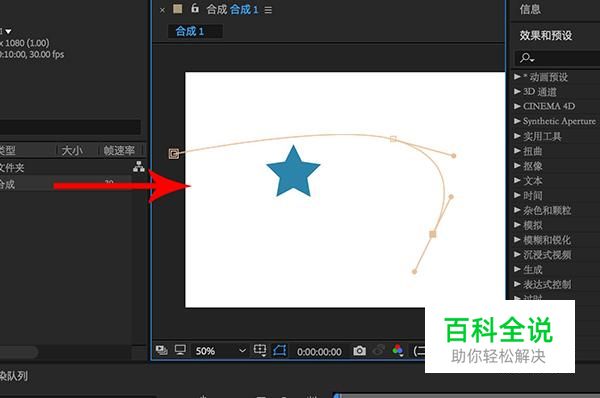Switch to the 渲染队列 tab
The image size is (600, 398).
[14, 376]
